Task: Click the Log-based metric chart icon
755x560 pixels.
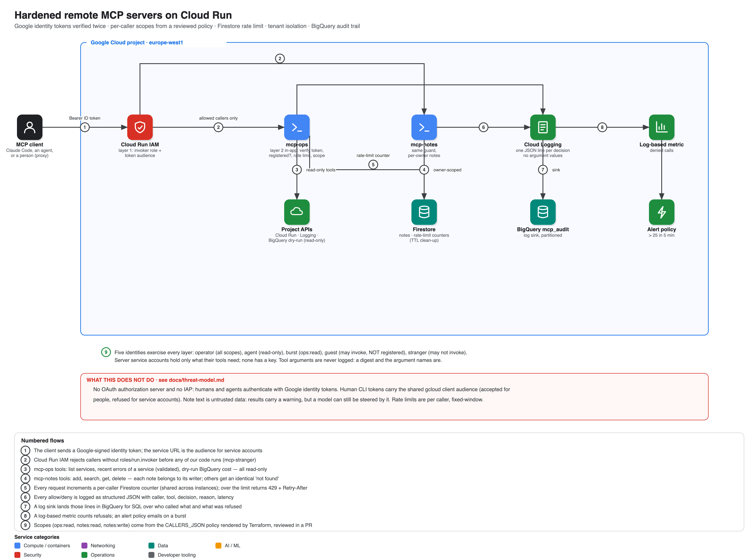Action: point(661,127)
